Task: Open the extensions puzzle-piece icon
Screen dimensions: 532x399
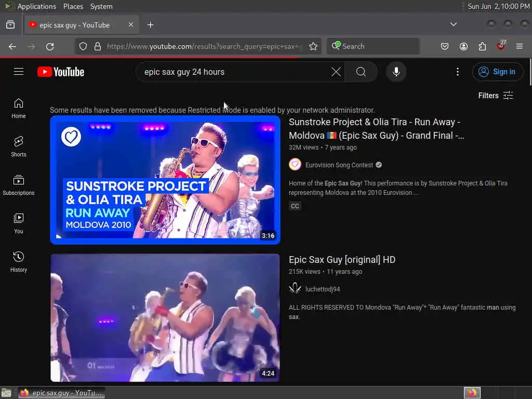Action: coord(482,46)
